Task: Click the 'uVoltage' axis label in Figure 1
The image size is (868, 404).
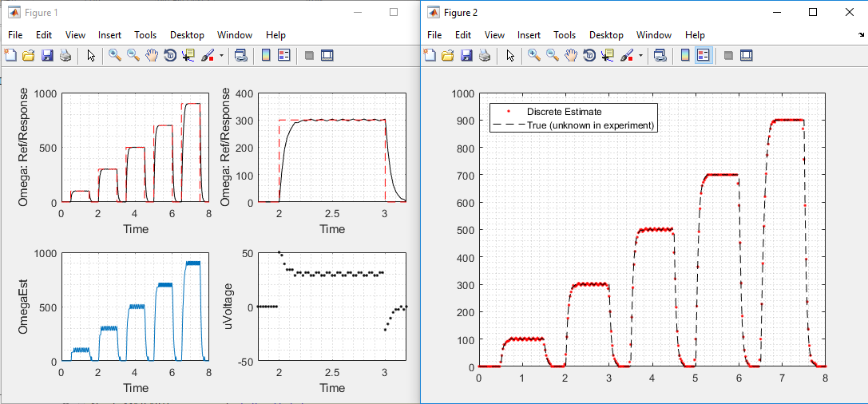Action: (x=228, y=307)
